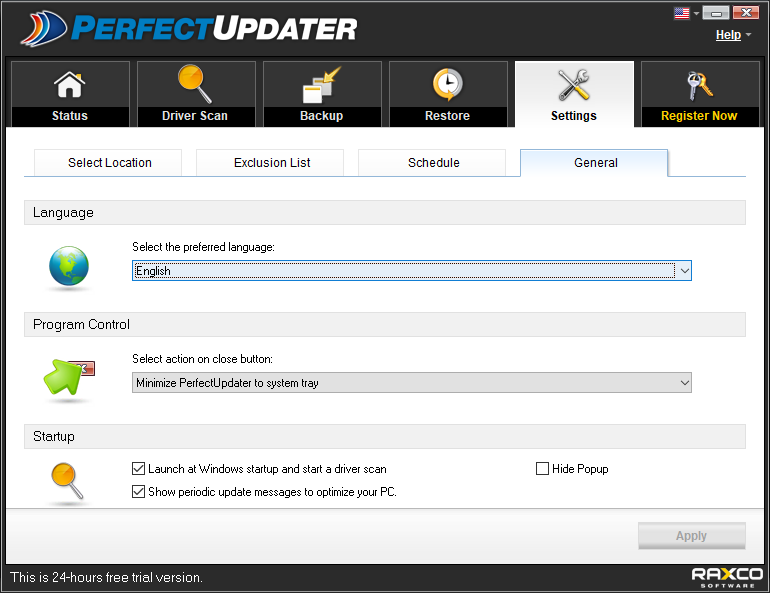Image resolution: width=770 pixels, height=593 pixels.
Task: Click the Settings tab label
Action: click(574, 116)
